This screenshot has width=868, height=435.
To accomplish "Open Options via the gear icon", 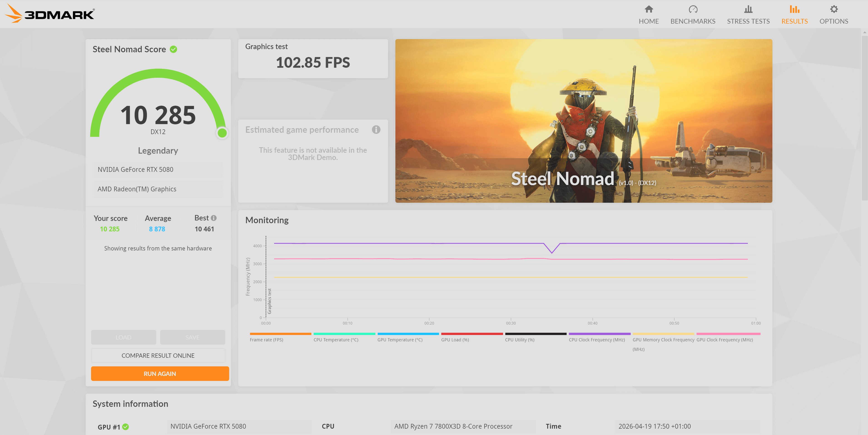I will 833,9.
